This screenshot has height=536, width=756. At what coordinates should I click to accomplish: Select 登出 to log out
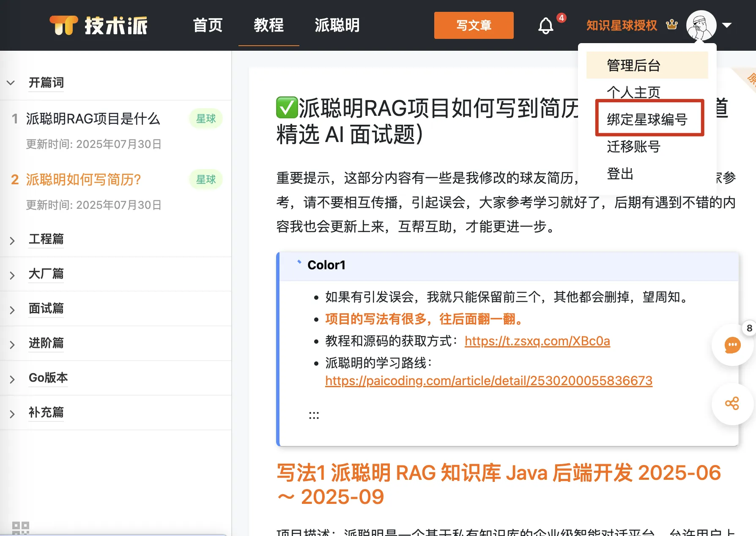(620, 174)
